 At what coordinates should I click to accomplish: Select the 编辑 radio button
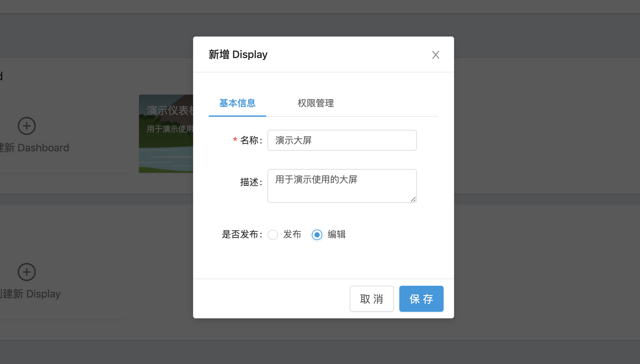(x=317, y=235)
